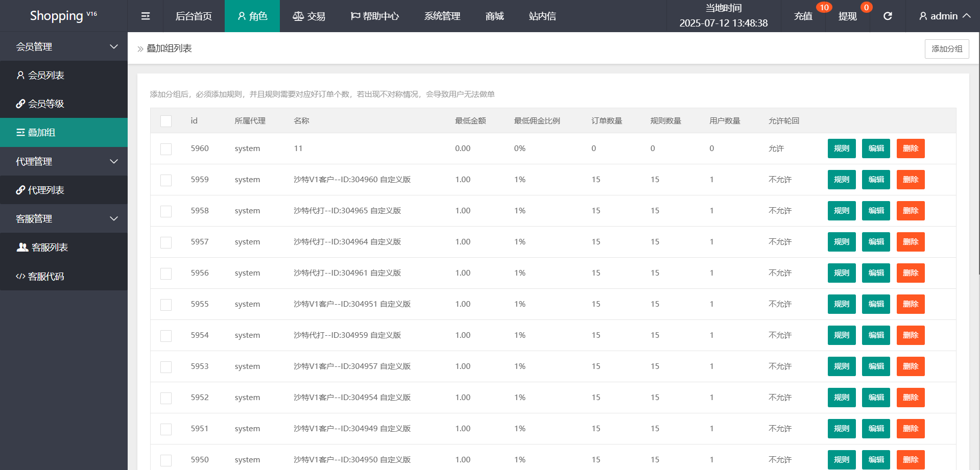Viewport: 980px width, 470px height.
Task: Open 客服列表 in the sidebar
Action: tap(64, 247)
